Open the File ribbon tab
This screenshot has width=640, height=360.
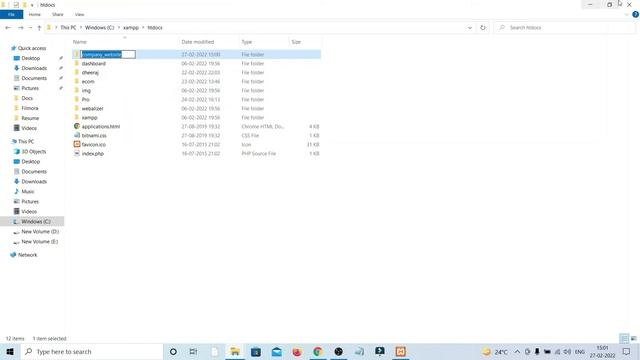(11, 14)
